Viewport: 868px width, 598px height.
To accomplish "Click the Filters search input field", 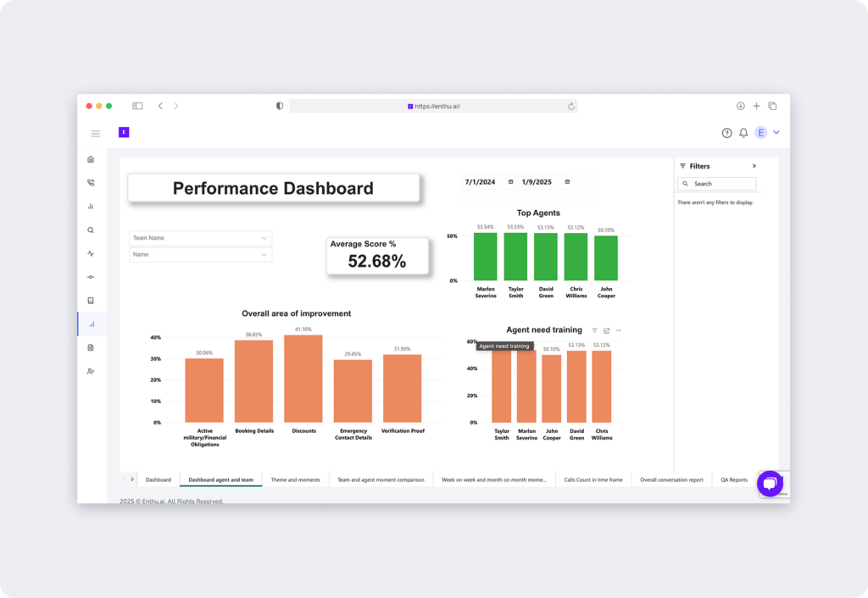I will 721,184.
